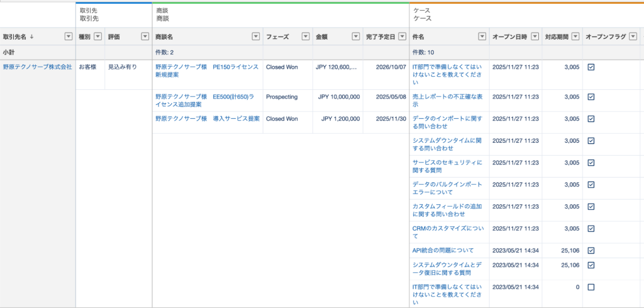Screen dimensions: 644x308
Task: Uncheck オープンフラグ for API統合の問題について case
Action: pyautogui.click(x=591, y=251)
